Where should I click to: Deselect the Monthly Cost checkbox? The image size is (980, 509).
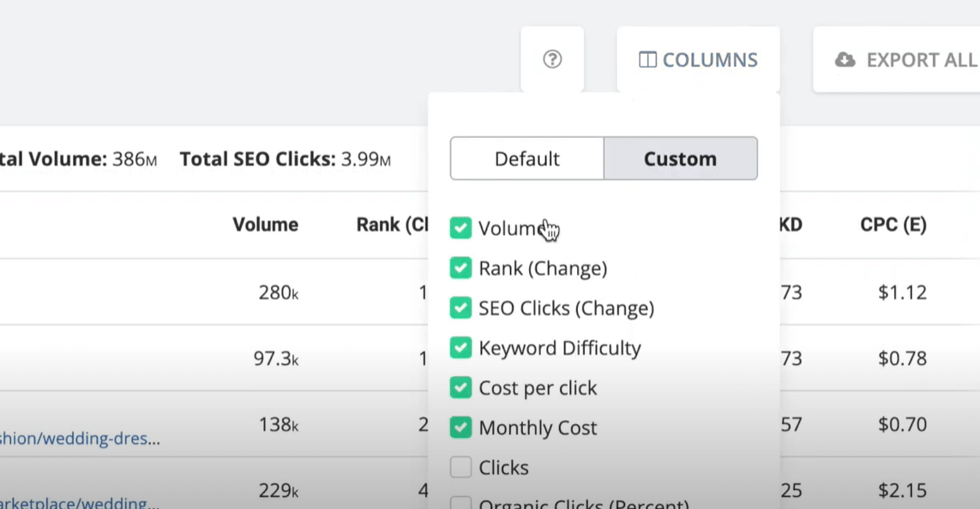pos(460,428)
